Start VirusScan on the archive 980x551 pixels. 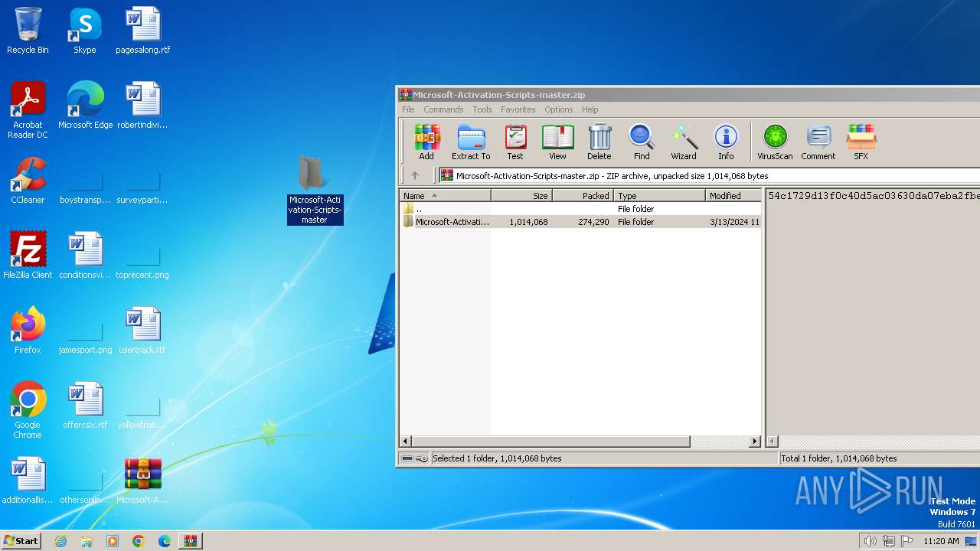point(775,142)
